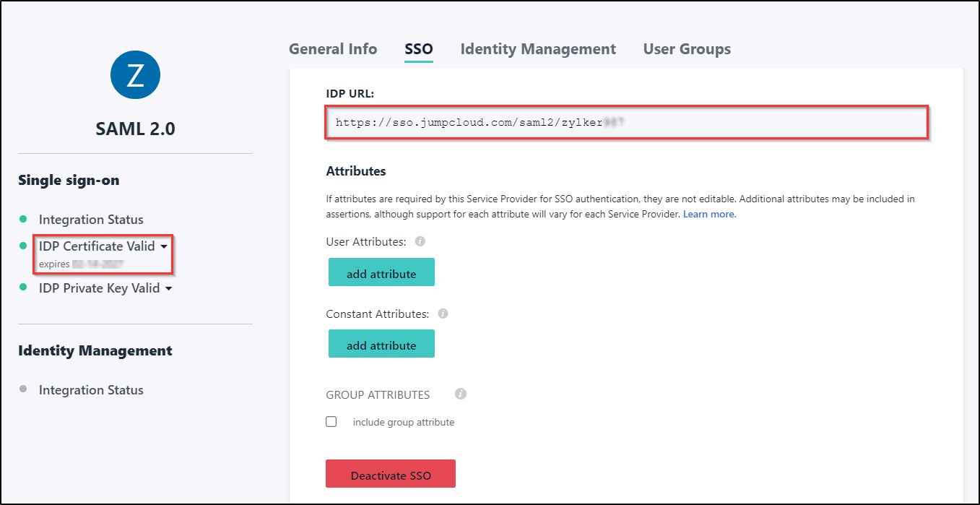Select the User Groups tab
This screenshot has height=505, width=980.
point(687,49)
